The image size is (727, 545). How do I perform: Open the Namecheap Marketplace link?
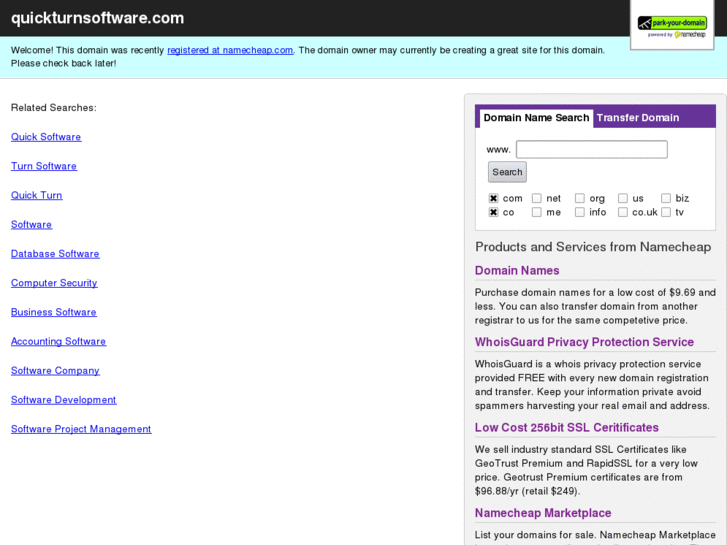pos(543,513)
